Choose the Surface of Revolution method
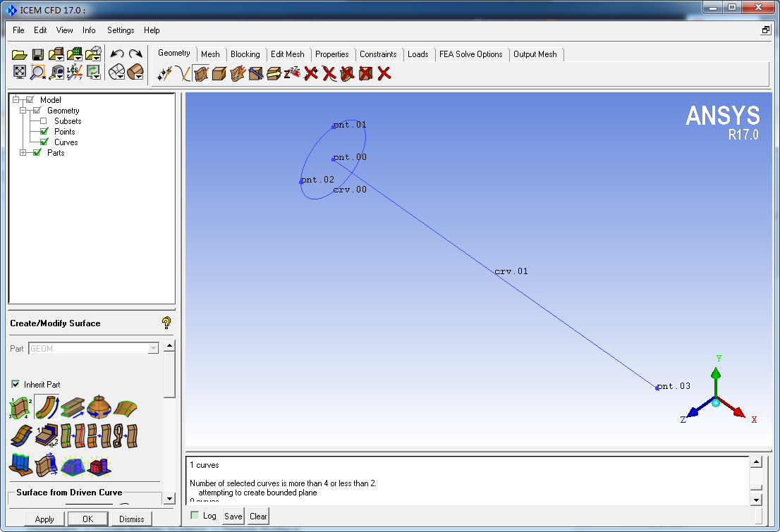 tap(99, 407)
